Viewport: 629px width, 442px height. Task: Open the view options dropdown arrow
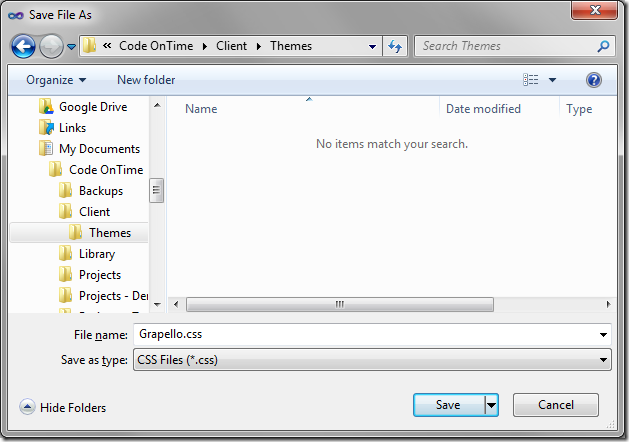click(552, 80)
